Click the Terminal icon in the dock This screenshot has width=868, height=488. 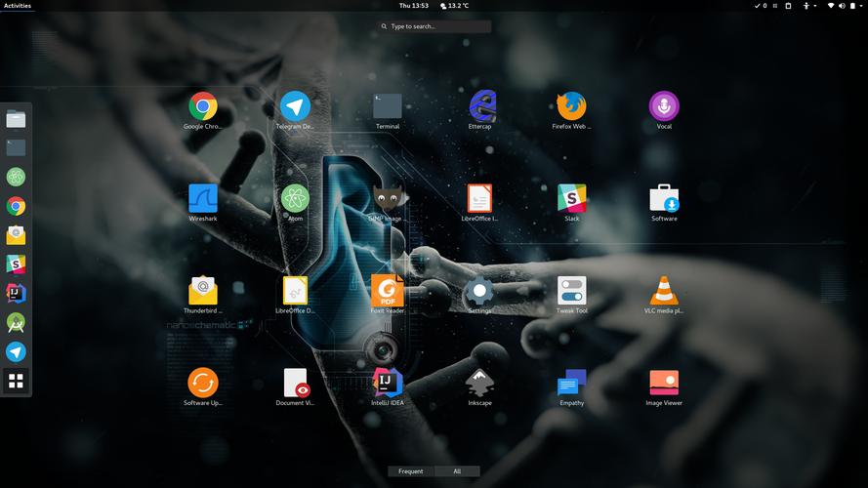(x=16, y=147)
